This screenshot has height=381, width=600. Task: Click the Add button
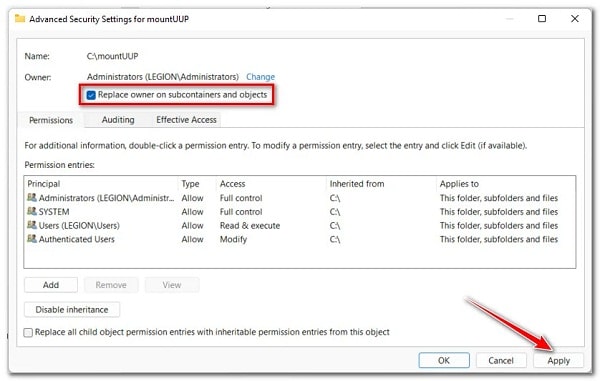pyautogui.click(x=51, y=285)
